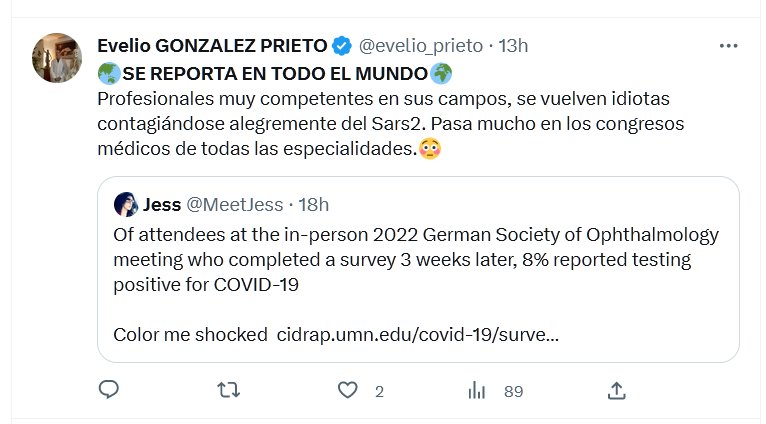766x424 pixels.
Task: Click the cidrap.umn.edu link in quote
Action: 416,334
